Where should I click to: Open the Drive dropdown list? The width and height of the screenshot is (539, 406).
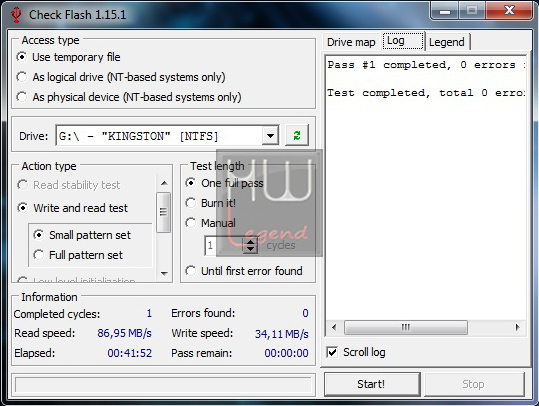pyautogui.click(x=270, y=135)
